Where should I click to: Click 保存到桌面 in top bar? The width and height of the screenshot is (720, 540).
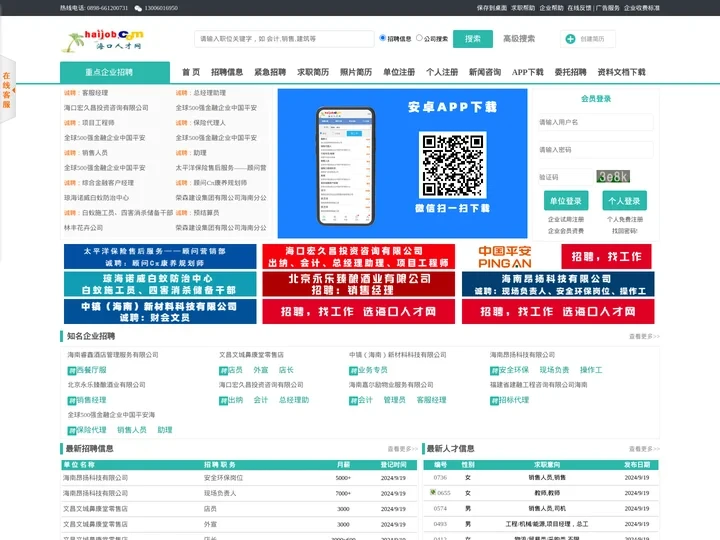tap(491, 8)
